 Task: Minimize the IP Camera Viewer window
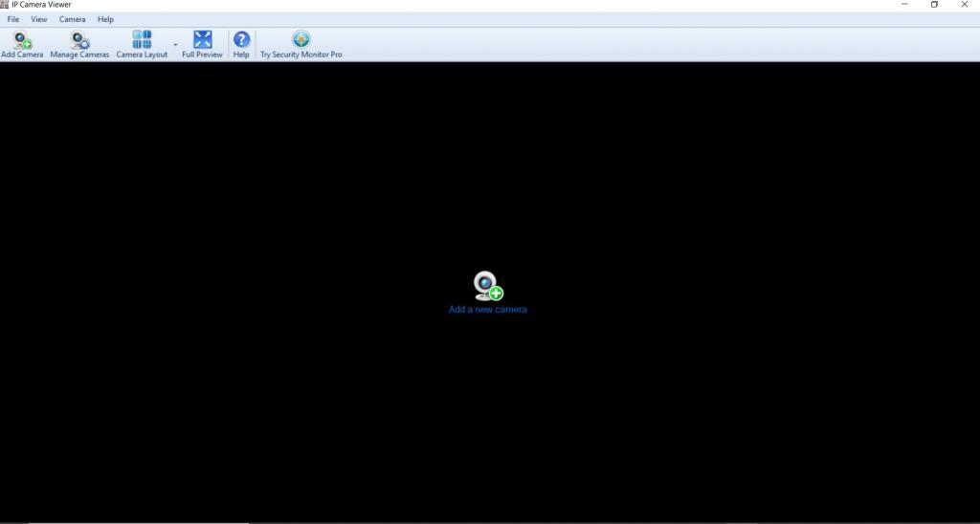(904, 5)
